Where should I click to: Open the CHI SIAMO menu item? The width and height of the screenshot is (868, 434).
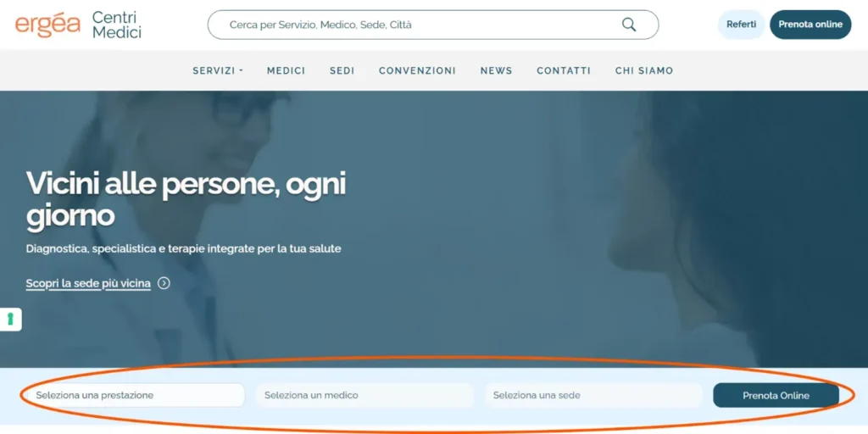(644, 71)
